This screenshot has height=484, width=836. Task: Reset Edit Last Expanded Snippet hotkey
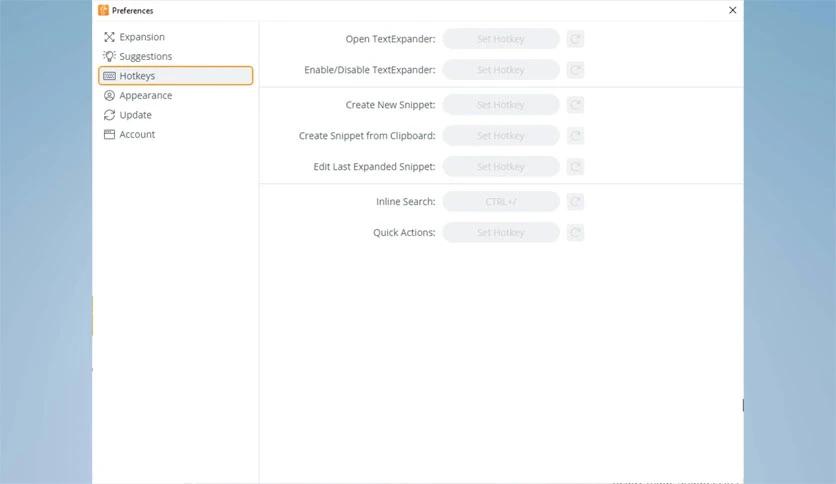pyautogui.click(x=575, y=167)
